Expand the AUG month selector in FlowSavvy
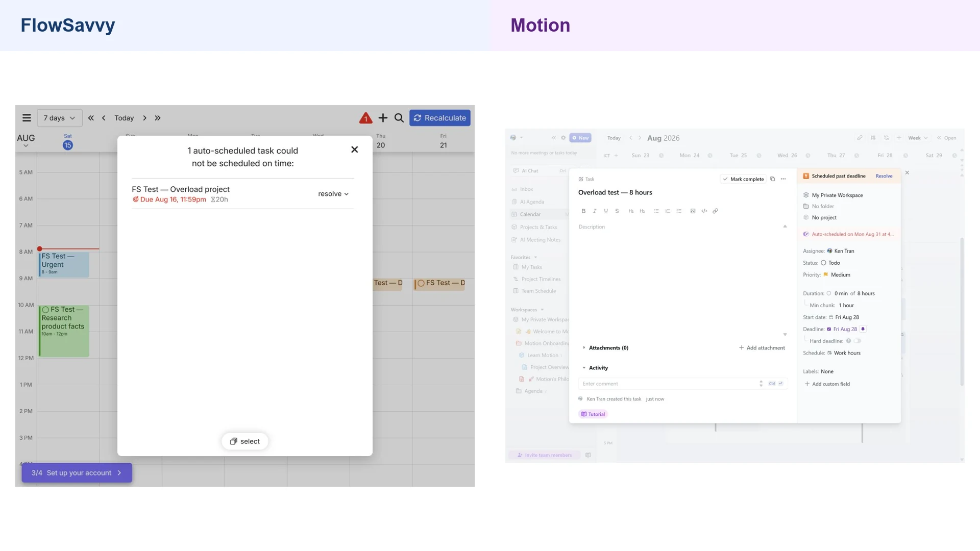This screenshot has height=551, width=980. pyautogui.click(x=26, y=140)
